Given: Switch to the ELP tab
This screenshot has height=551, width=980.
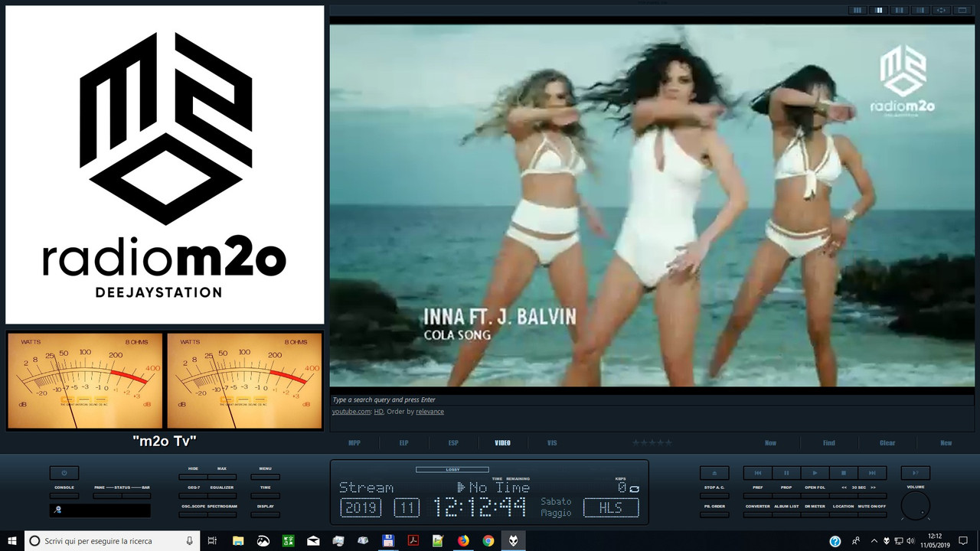Looking at the screenshot, I should pyautogui.click(x=403, y=443).
